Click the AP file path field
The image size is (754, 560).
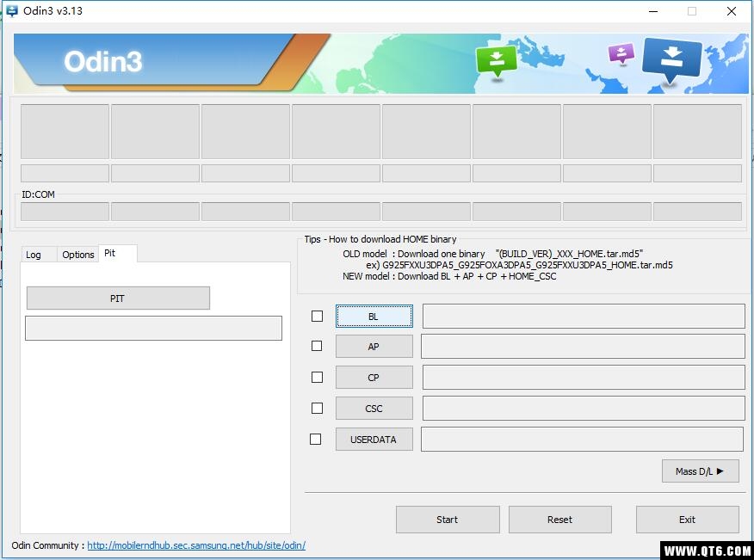[x=583, y=346]
